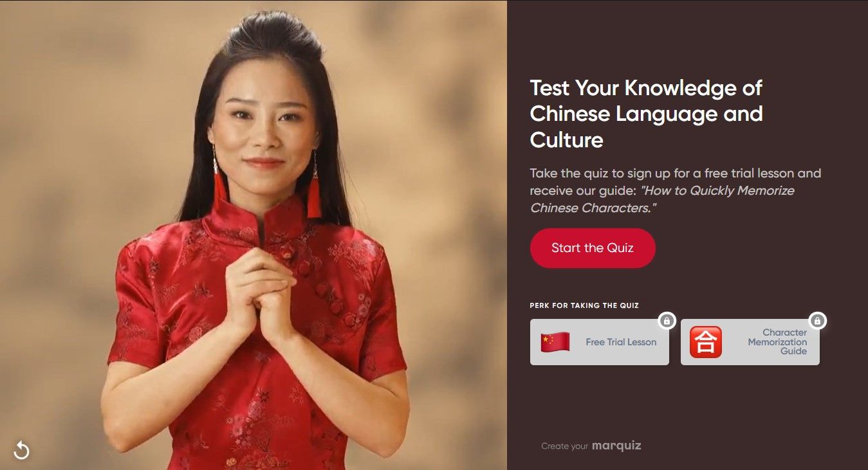The image size is (868, 470).
Task: Click the circular restart arrow icon
Action: click(x=21, y=450)
